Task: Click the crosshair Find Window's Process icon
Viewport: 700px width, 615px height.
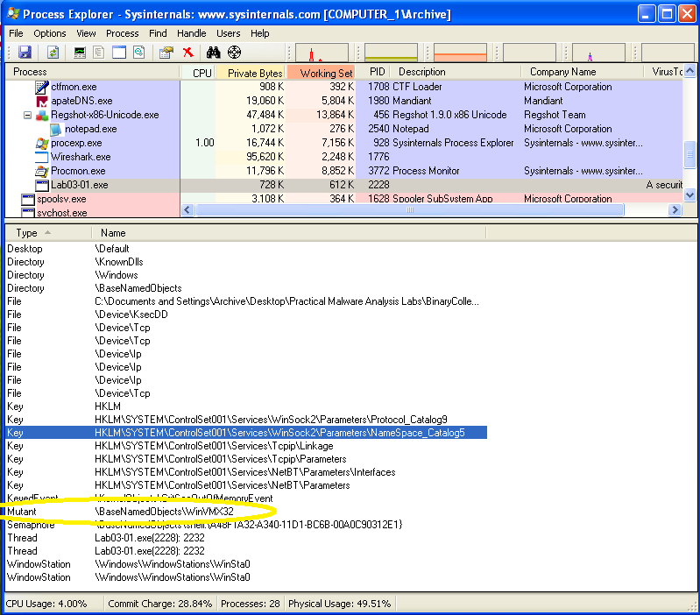Action: (234, 53)
